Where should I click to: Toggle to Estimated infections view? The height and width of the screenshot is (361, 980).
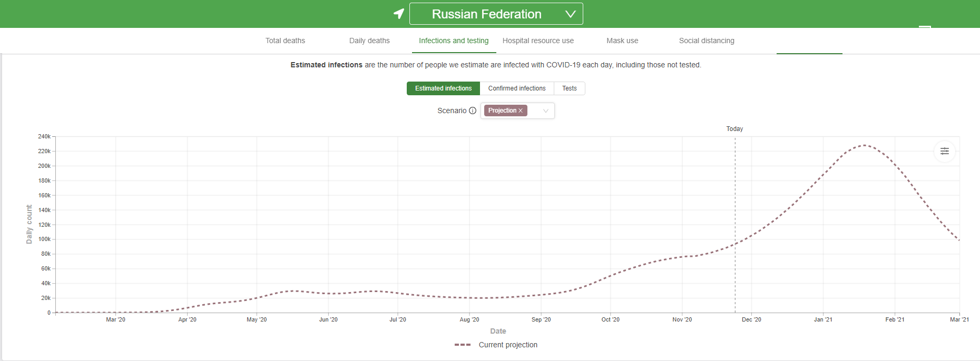pyautogui.click(x=443, y=88)
